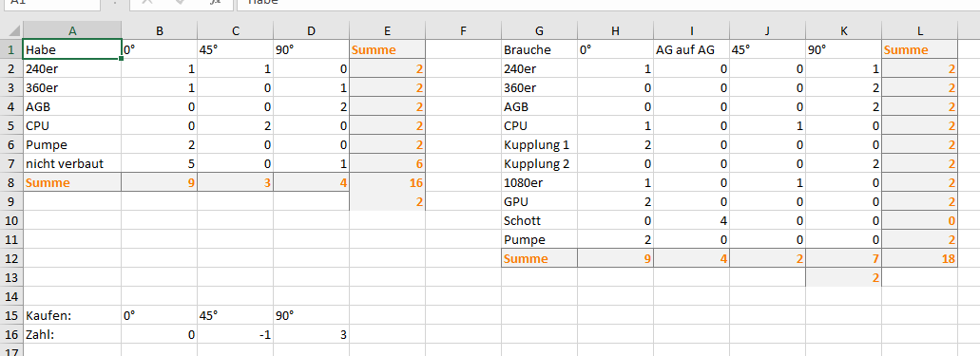Screen dimensions: 980x356
Task: Click the 'Brauche' header cell
Action: [x=539, y=50]
